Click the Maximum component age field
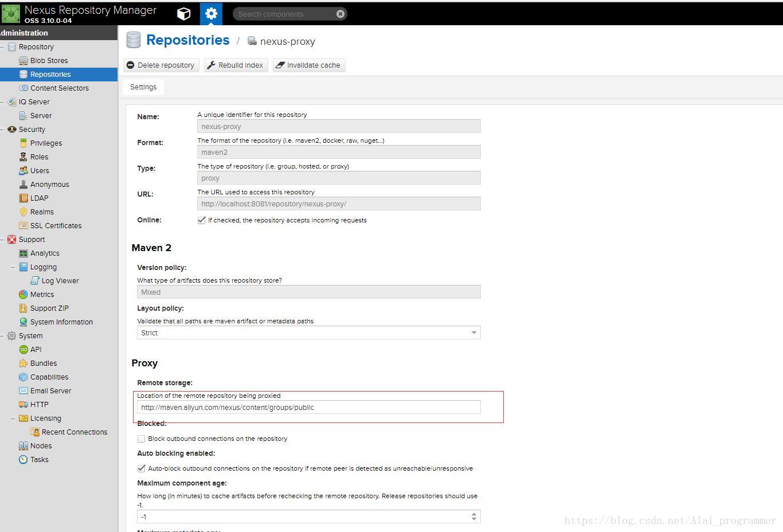This screenshot has height=532, width=783. (x=302, y=517)
